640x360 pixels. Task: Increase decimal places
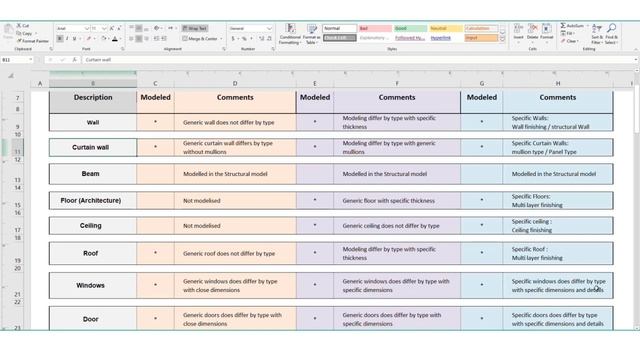(x=262, y=39)
